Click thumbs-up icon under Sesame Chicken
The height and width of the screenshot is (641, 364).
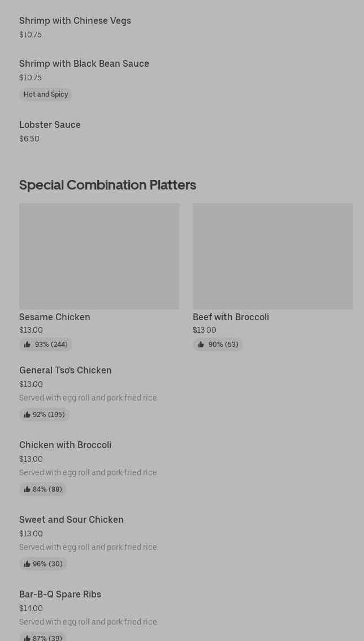coord(27,345)
